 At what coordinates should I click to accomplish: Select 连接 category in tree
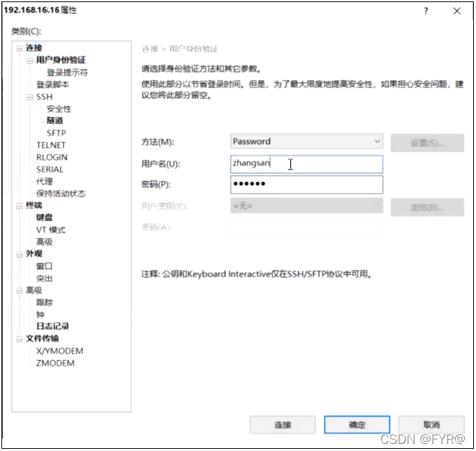coord(34,48)
